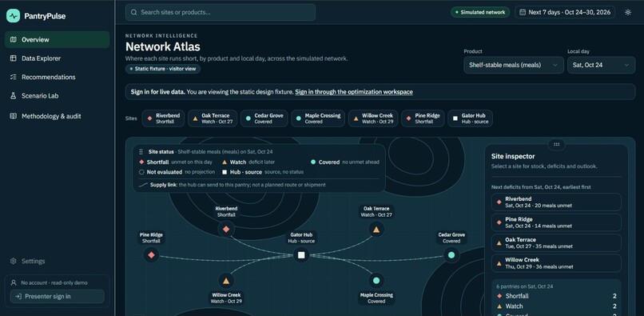Click the Supply link legend description
Viewport: 644px width, 316px height.
pyautogui.click(x=233, y=185)
